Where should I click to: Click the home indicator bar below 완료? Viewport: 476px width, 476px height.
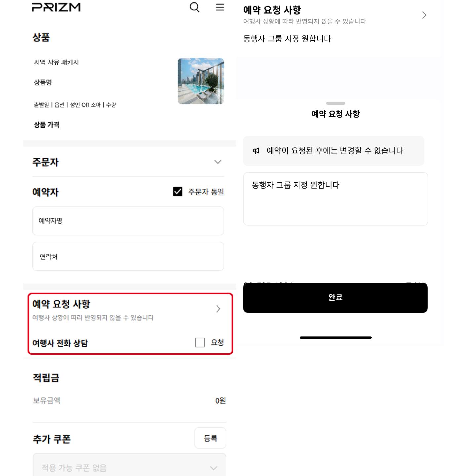(x=336, y=337)
